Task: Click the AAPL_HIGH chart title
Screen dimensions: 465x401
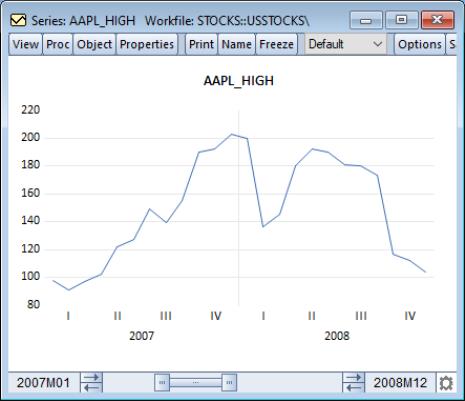Action: (x=239, y=81)
